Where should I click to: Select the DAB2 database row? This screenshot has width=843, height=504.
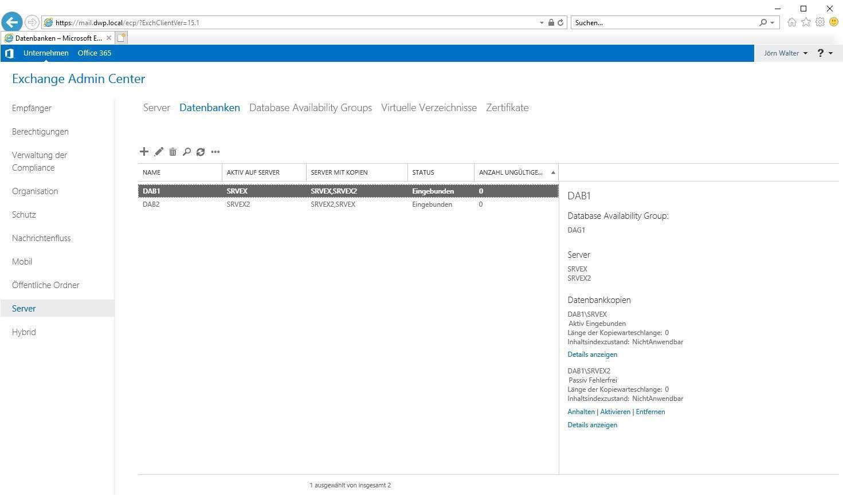coord(151,204)
